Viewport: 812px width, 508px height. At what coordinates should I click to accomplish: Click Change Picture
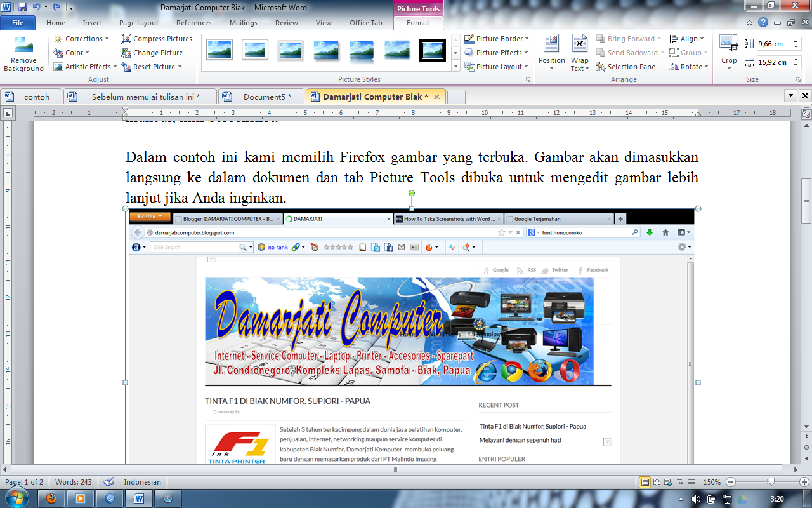pos(152,53)
